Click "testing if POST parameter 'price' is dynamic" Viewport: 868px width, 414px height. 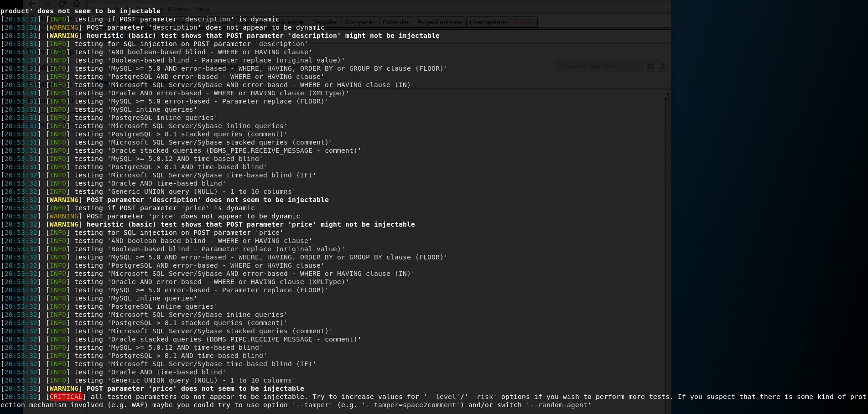165,208
